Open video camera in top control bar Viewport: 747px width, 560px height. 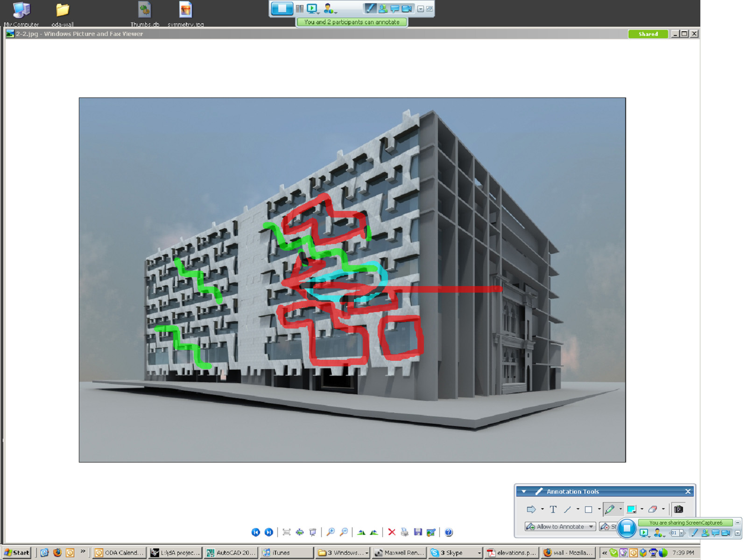[x=407, y=8]
